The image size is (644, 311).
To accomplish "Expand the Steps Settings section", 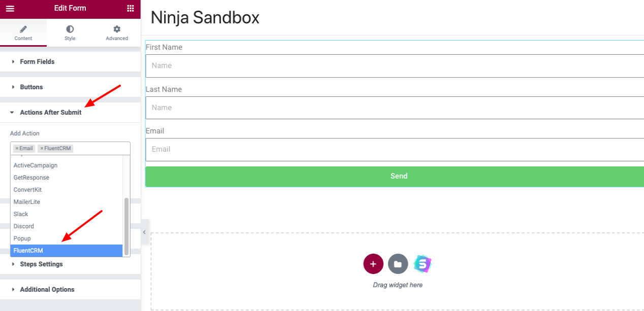I will (x=41, y=264).
